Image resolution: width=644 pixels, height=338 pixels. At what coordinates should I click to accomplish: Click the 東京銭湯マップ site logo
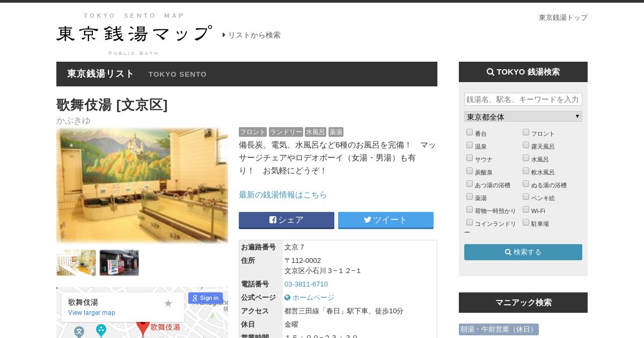tap(134, 34)
